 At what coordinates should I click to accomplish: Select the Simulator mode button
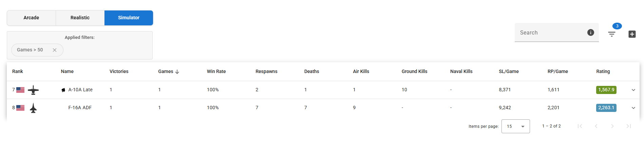tap(129, 18)
